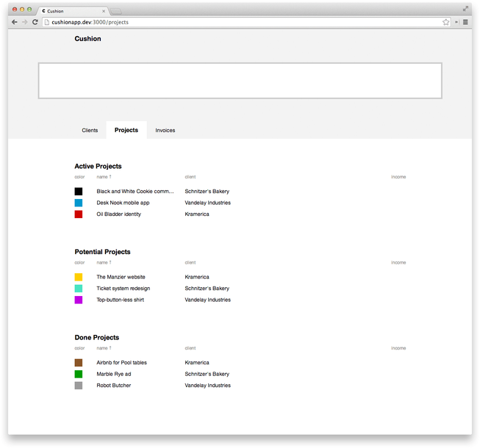The width and height of the screenshot is (480, 448).
Task: Switch to the Invoices tab
Action: 165,130
